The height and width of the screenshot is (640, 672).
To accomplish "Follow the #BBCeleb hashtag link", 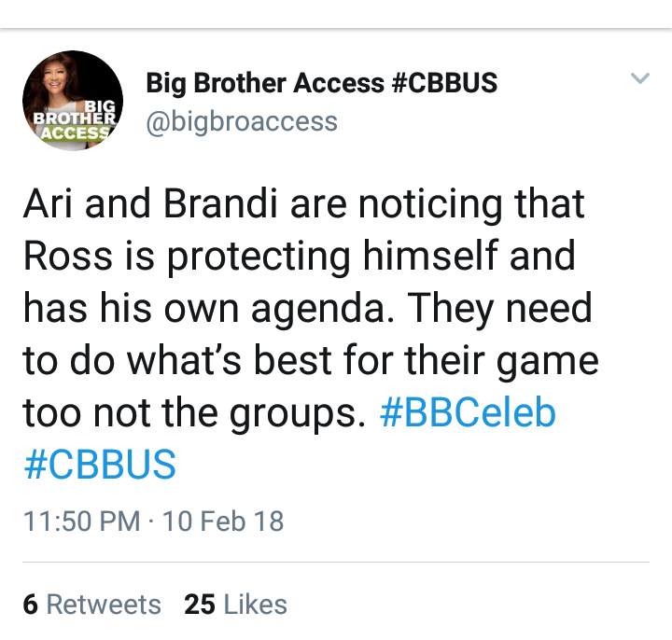I will 468,412.
